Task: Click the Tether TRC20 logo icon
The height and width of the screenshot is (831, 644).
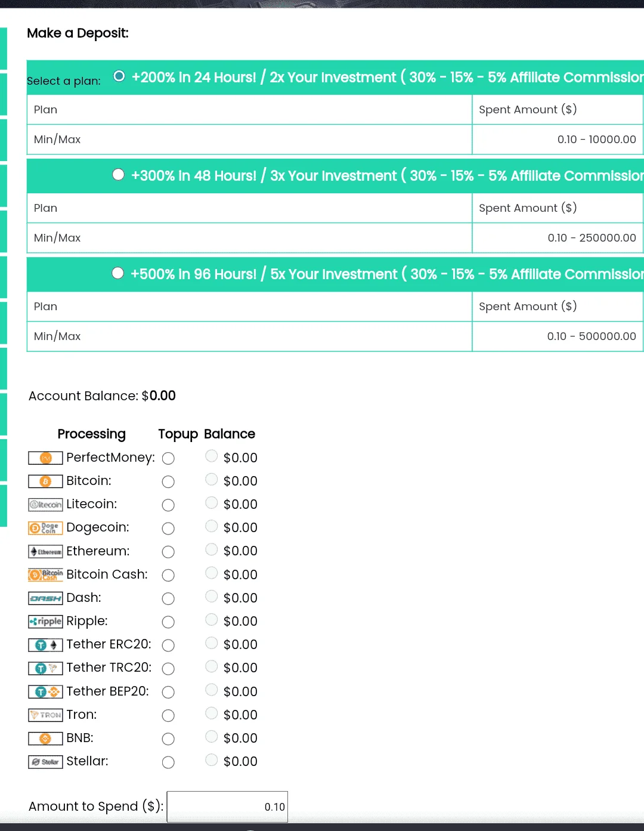Action: coord(45,668)
